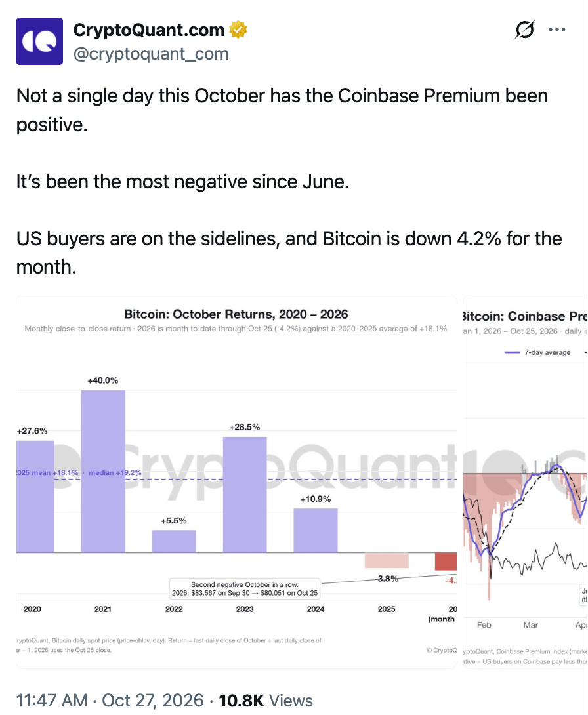
Task: Click the red 2026 negative bar
Action: 446,562
